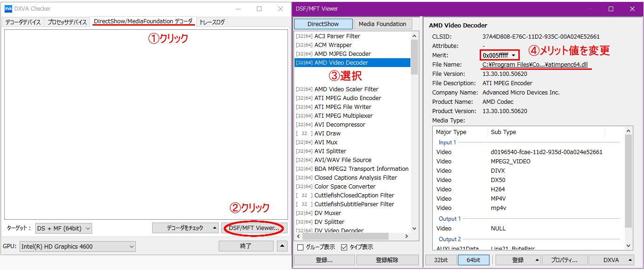Switch to the Media Foundation tab
Image resolution: width=644 pixels, height=270 pixels.
(382, 24)
